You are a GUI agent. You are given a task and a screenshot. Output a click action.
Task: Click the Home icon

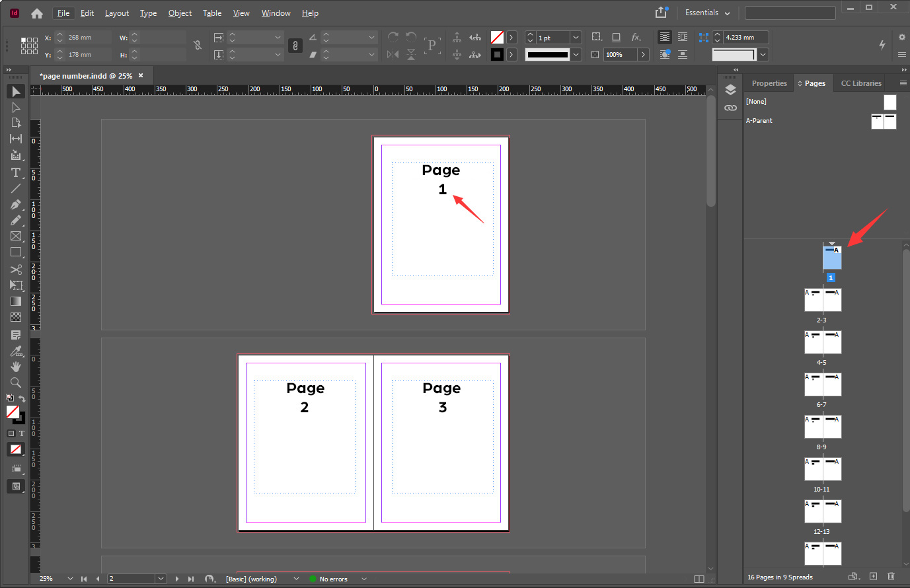[x=37, y=13]
